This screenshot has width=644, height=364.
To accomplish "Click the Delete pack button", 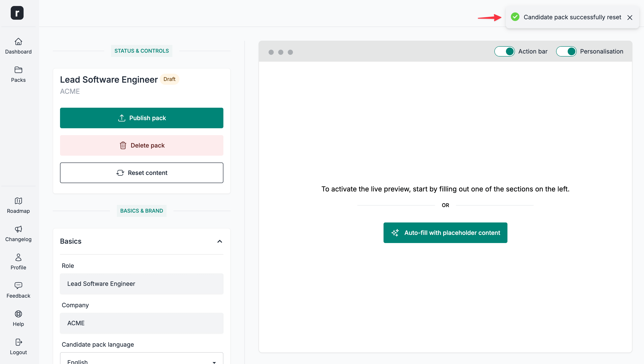I will [x=142, y=146].
